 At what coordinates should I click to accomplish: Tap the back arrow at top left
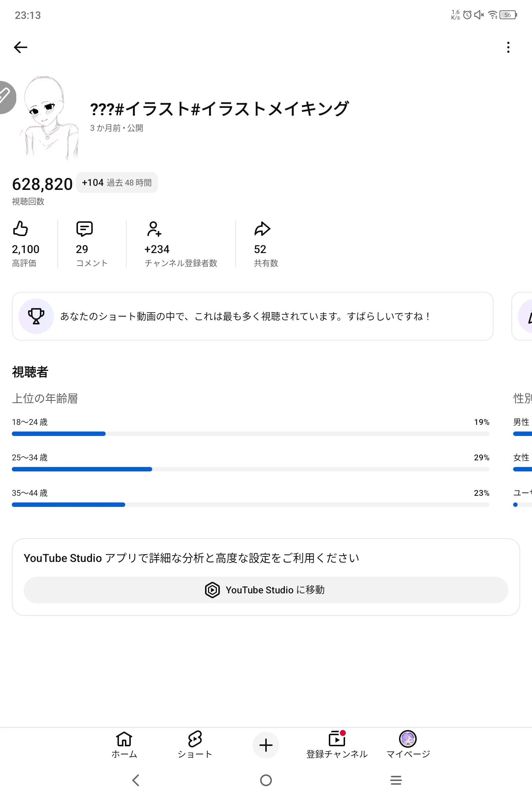(21, 47)
